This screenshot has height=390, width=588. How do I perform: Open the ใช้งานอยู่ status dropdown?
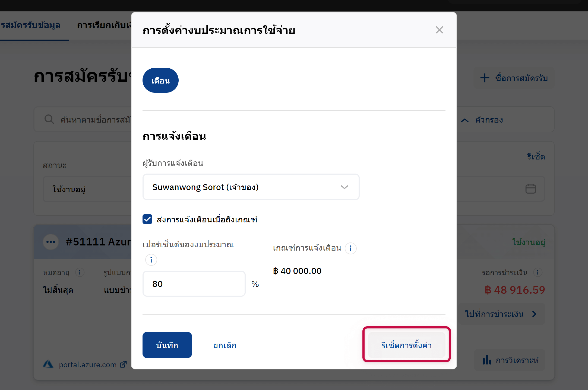[x=87, y=189]
